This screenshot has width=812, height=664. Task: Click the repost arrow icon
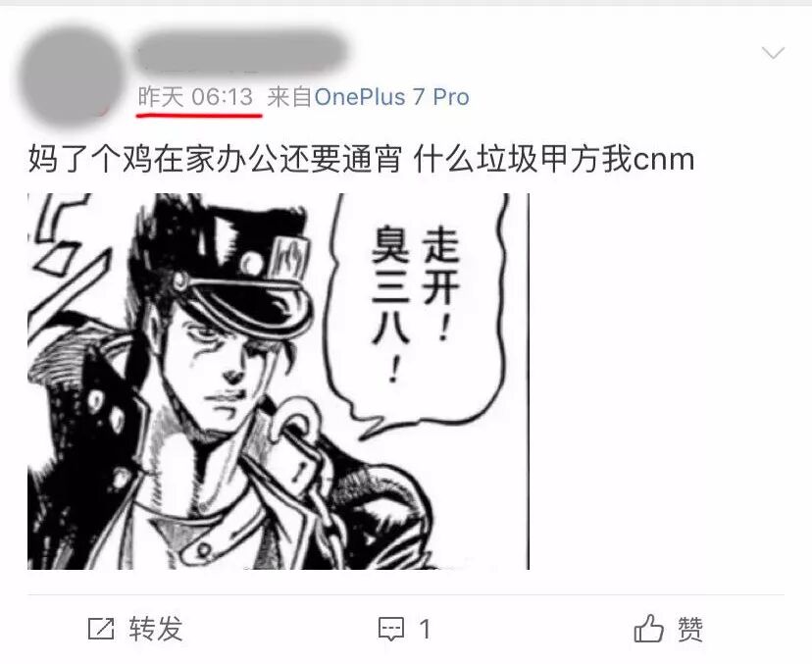(101, 630)
